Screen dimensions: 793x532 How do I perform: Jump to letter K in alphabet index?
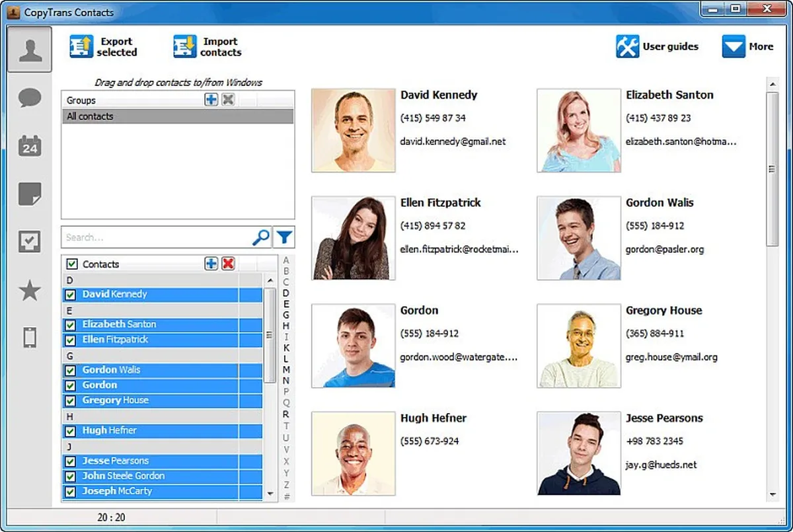pos(286,348)
